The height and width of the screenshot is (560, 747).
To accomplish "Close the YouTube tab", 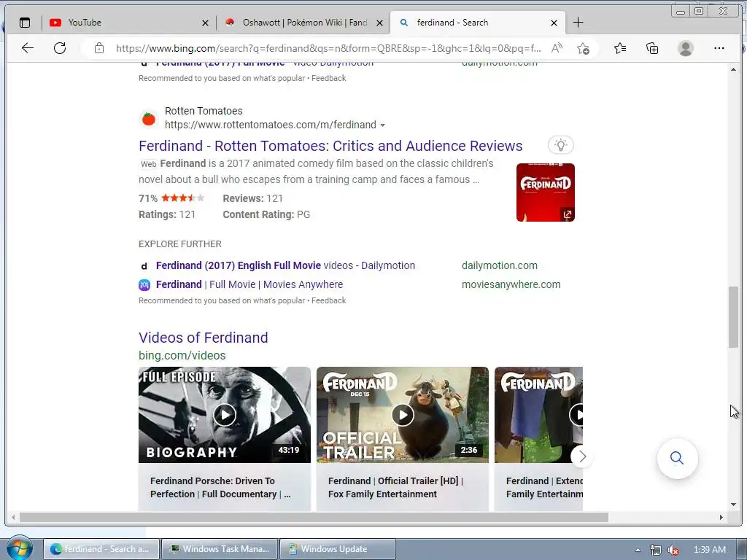I will click(x=205, y=23).
